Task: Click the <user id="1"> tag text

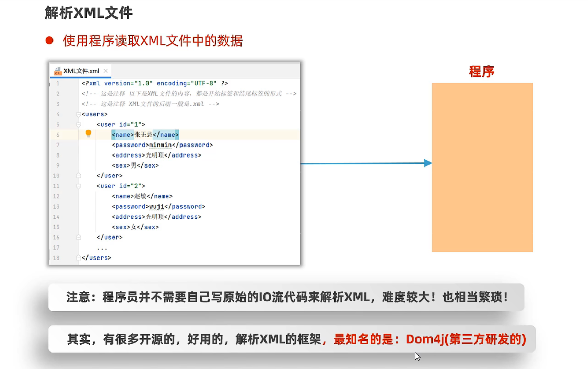Action: pos(121,125)
